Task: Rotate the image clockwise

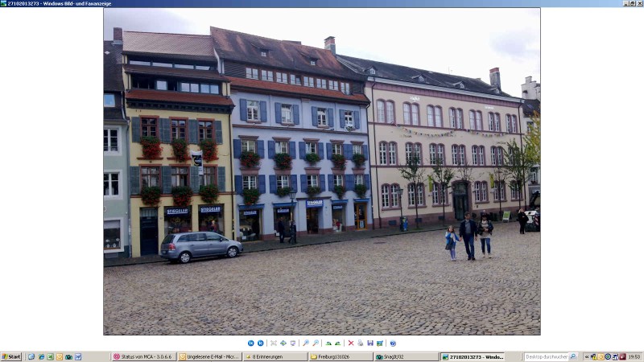Action: (328, 343)
